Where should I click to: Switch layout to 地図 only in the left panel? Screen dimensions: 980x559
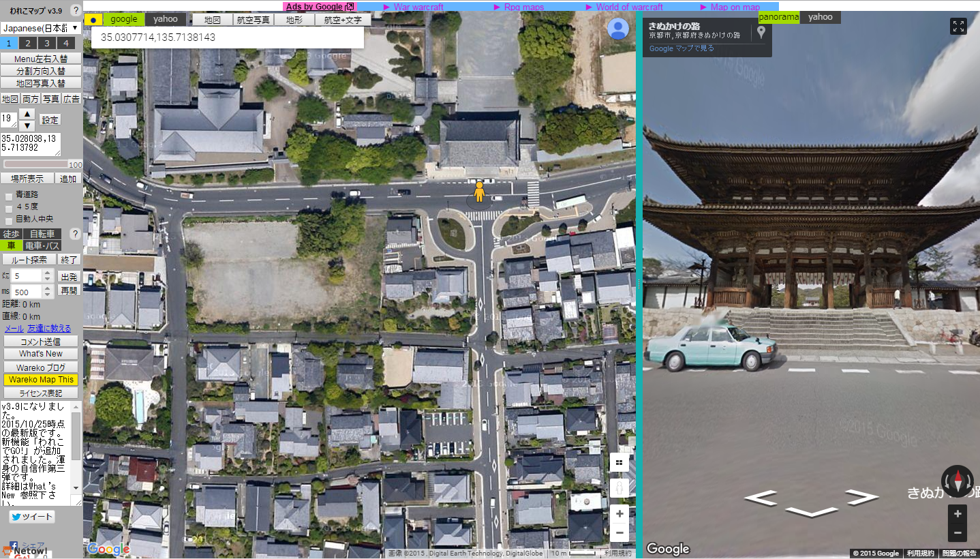tap(10, 99)
